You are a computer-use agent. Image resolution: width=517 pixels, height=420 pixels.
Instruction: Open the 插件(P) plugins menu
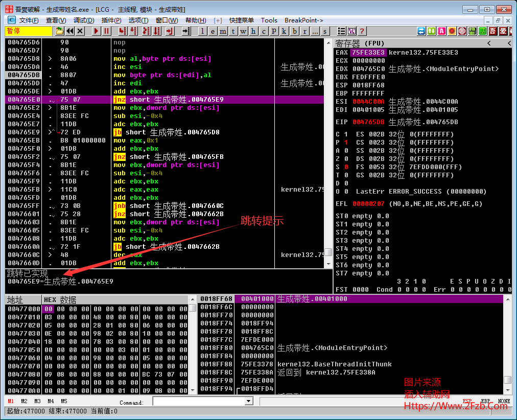[x=111, y=20]
